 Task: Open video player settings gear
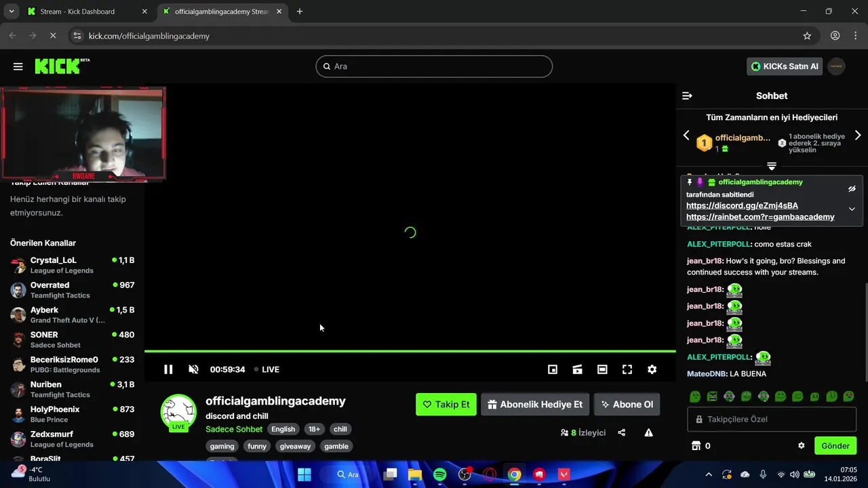coord(652,369)
